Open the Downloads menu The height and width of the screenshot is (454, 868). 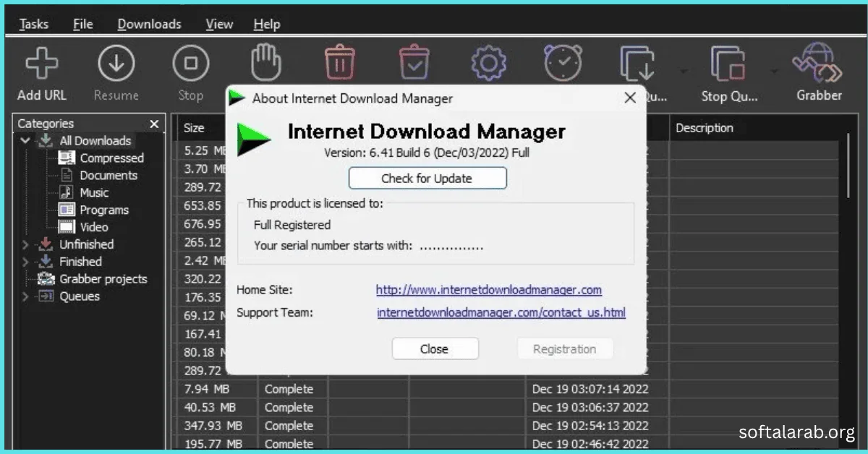point(149,24)
